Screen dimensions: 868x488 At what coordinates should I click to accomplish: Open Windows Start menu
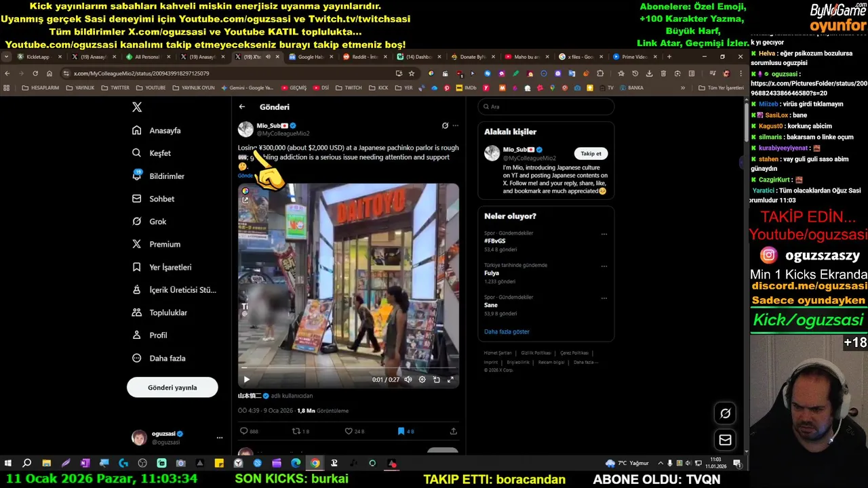[x=8, y=464]
